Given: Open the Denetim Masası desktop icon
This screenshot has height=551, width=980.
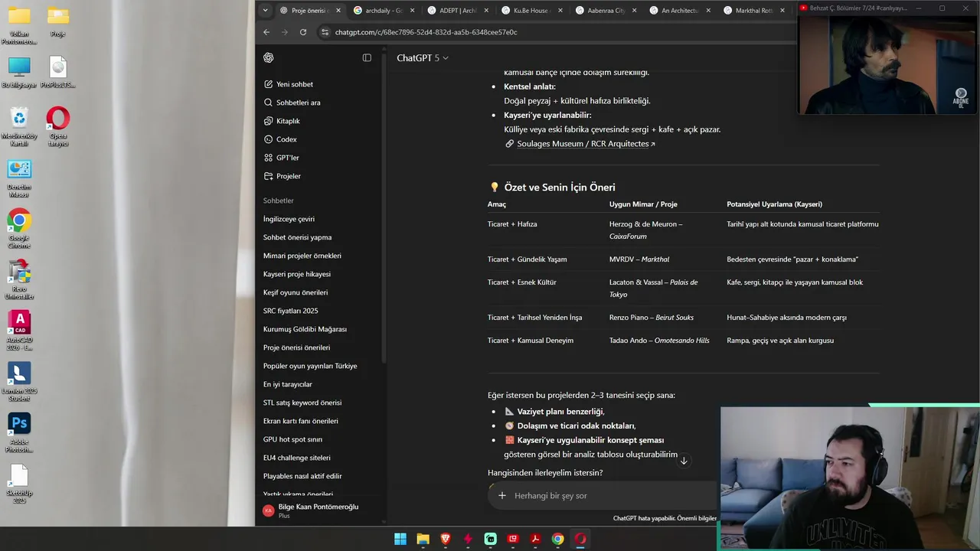Looking at the screenshot, I should tap(19, 178).
